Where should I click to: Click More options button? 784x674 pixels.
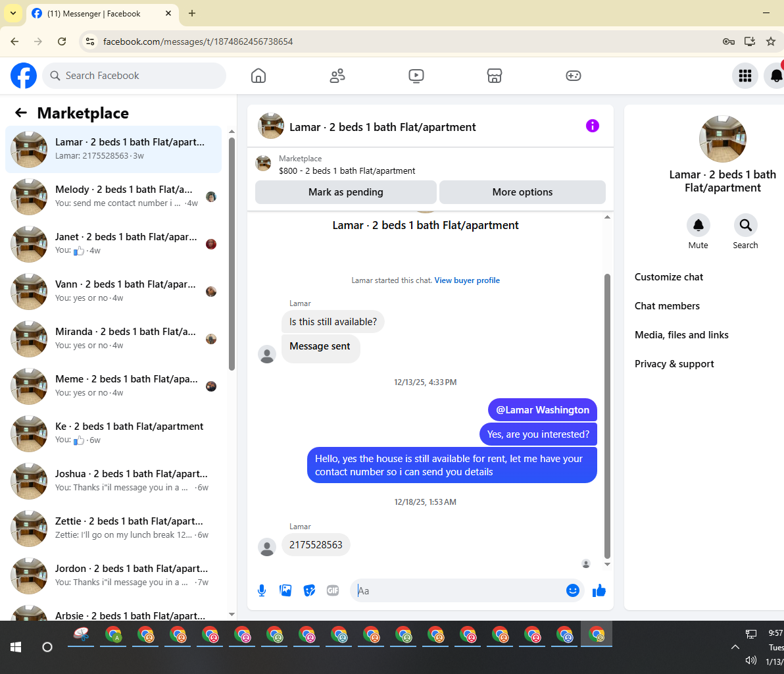[x=522, y=192]
